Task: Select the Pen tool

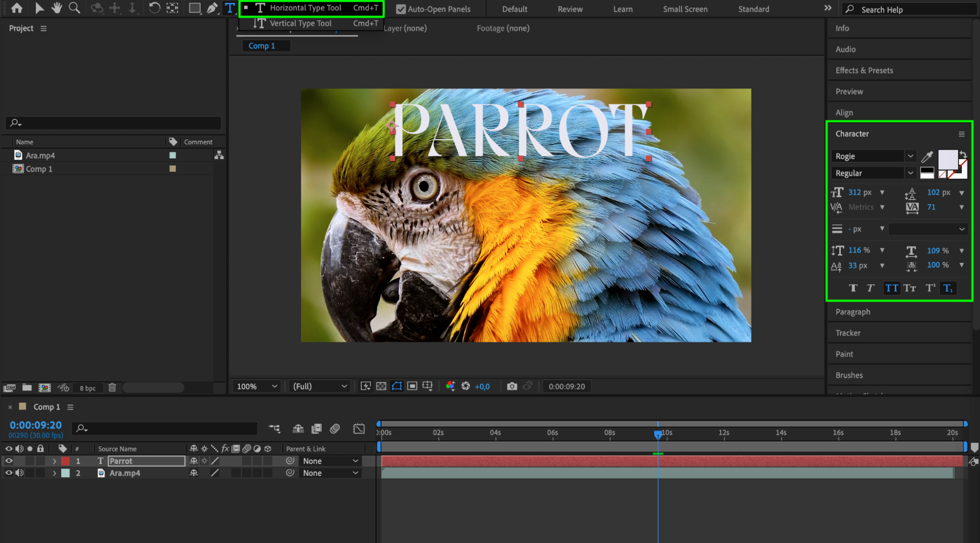Action: (212, 8)
